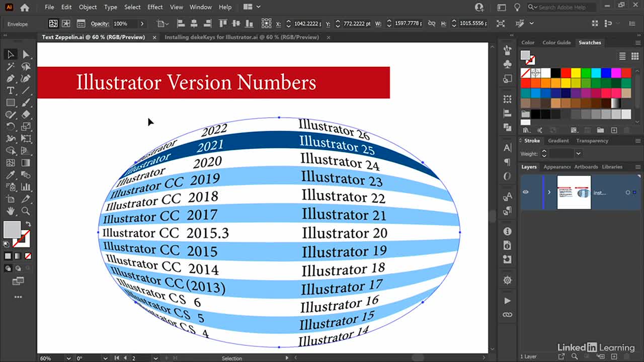Toggle constrain width and height proportions link
Image resolution: width=644 pixels, height=362 pixels.
click(x=432, y=24)
